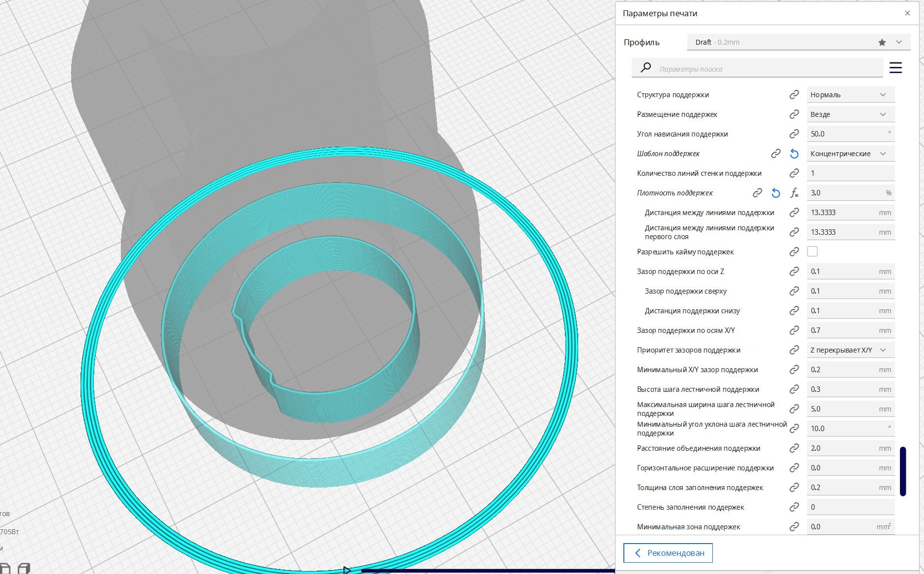
Task: Close the 'Параметры печати' panel
Action: [907, 13]
